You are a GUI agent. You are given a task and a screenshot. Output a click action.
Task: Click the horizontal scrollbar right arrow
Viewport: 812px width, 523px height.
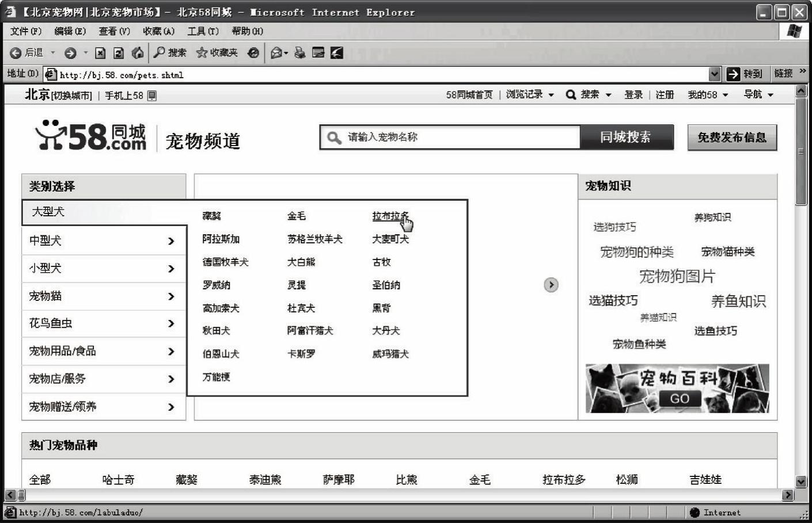(x=788, y=495)
